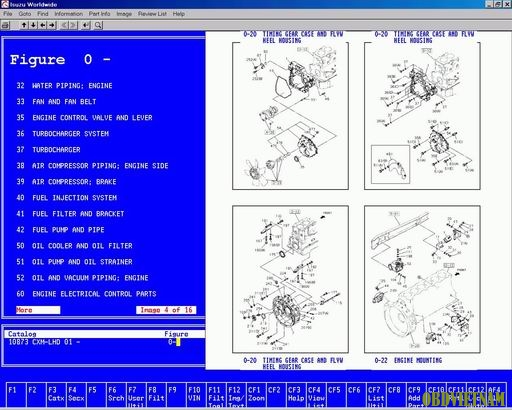Image resolution: width=512 pixels, height=410 pixels.
Task: Click the up arrow toolbar button
Action: 24,25
